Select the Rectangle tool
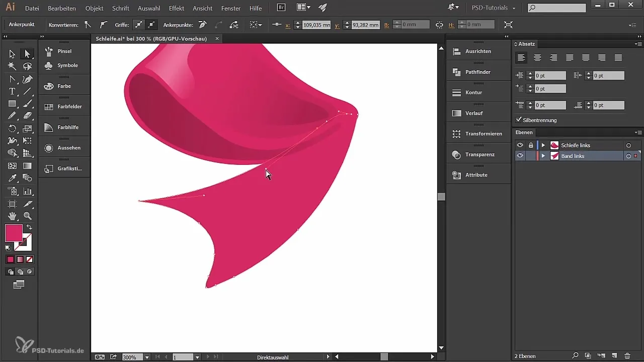This screenshot has height=362, width=644. pyautogui.click(x=12, y=104)
